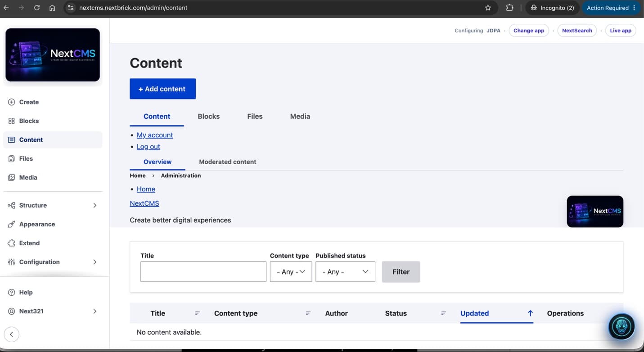Expand the Next321 user menu chevron
644x352 pixels.
pos(95,311)
